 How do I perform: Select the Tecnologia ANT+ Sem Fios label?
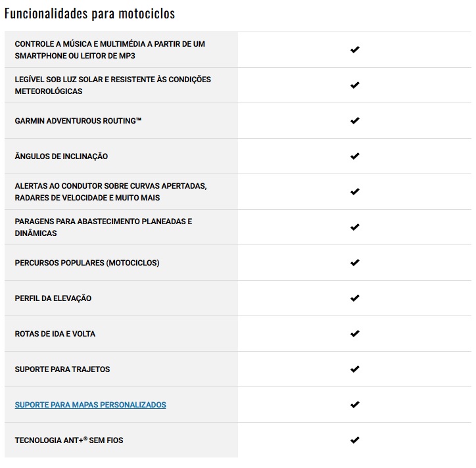[x=69, y=440]
